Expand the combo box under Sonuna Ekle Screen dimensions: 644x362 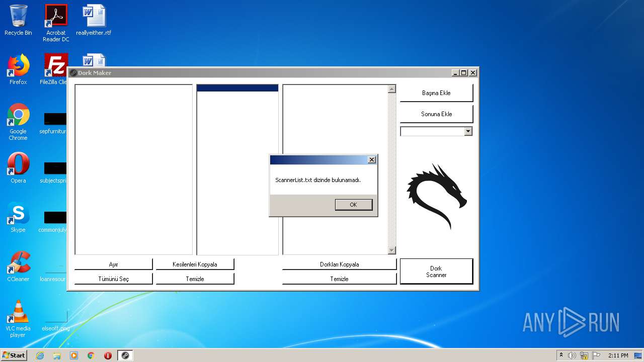(468, 131)
